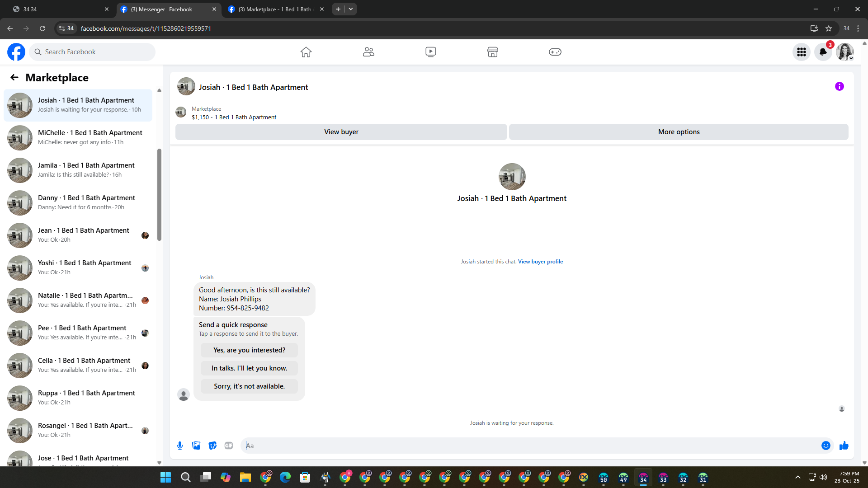This screenshot has height=488, width=868.
Task: Open the View buyer profile link
Action: (x=540, y=262)
